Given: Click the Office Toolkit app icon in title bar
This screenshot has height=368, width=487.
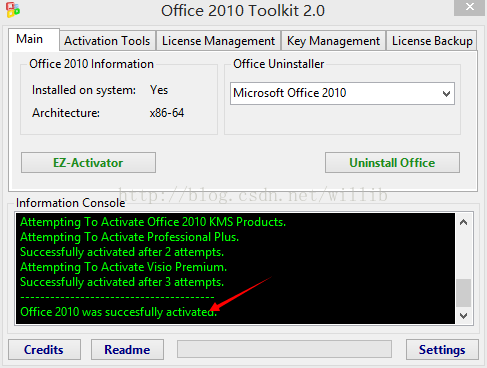Looking at the screenshot, I should click(13, 10).
